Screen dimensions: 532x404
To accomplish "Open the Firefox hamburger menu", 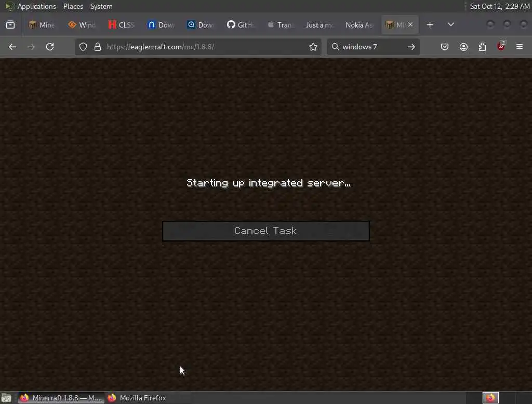I will [x=520, y=47].
